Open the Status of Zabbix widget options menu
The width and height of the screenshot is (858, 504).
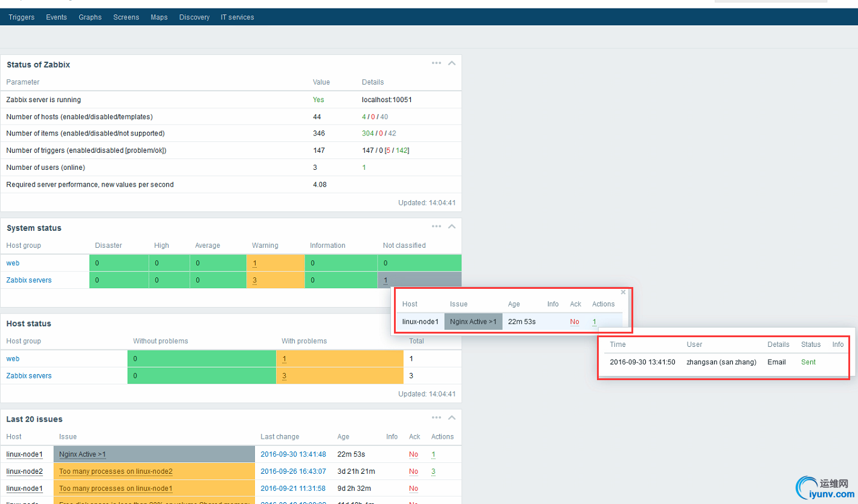click(x=436, y=63)
